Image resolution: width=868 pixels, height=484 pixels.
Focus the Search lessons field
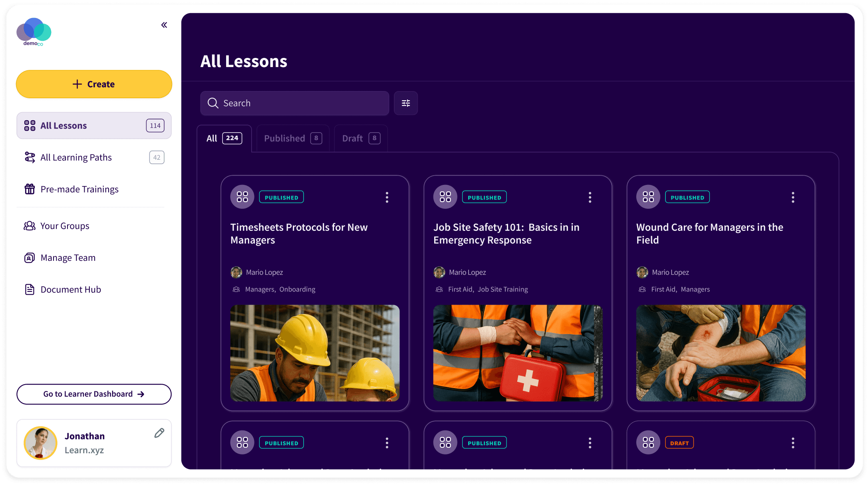295,103
